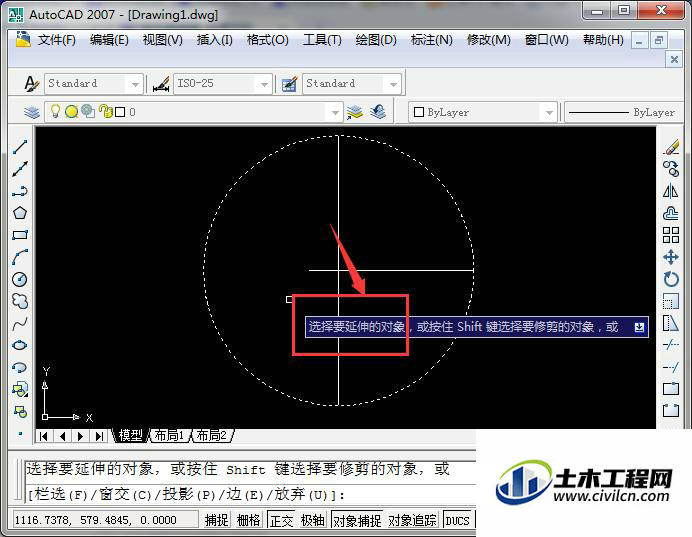
Task: Toggle 正交 ortho mode
Action: (x=281, y=520)
